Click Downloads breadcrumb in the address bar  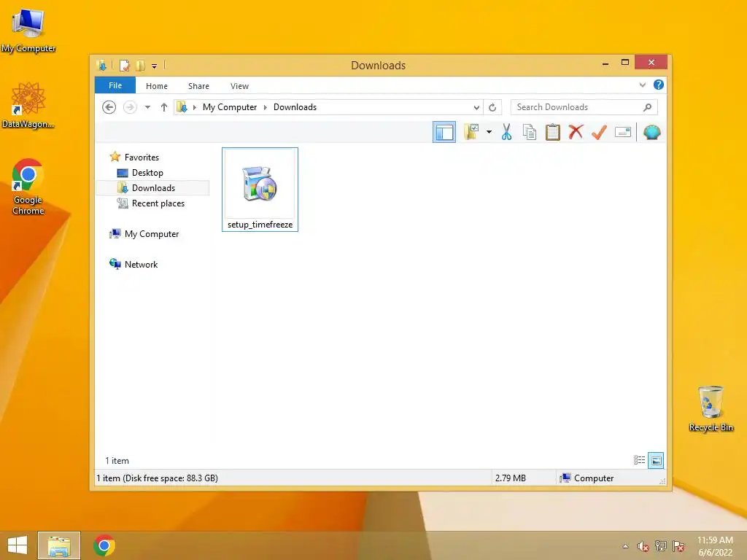coord(295,107)
